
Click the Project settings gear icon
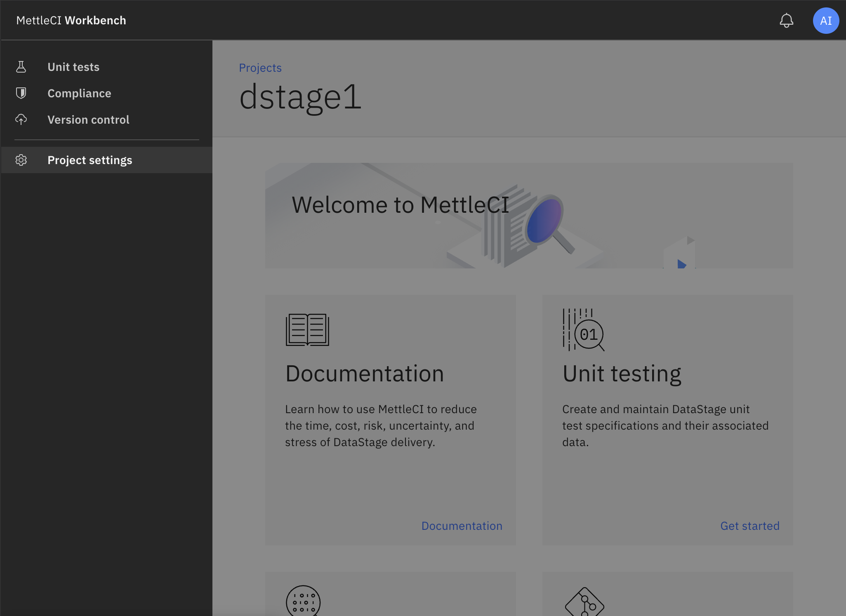[x=21, y=160]
